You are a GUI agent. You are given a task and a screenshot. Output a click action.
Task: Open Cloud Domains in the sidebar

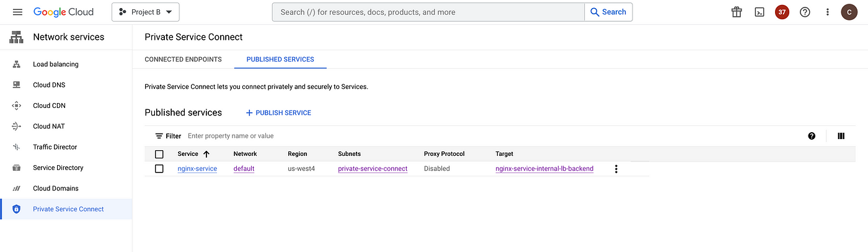point(56,189)
